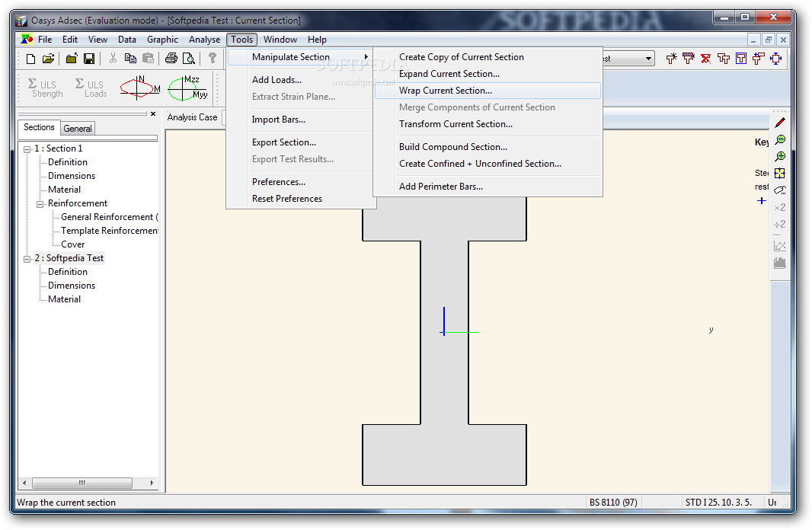The image size is (812, 530).
Task: Open the File menu
Action: click(45, 40)
